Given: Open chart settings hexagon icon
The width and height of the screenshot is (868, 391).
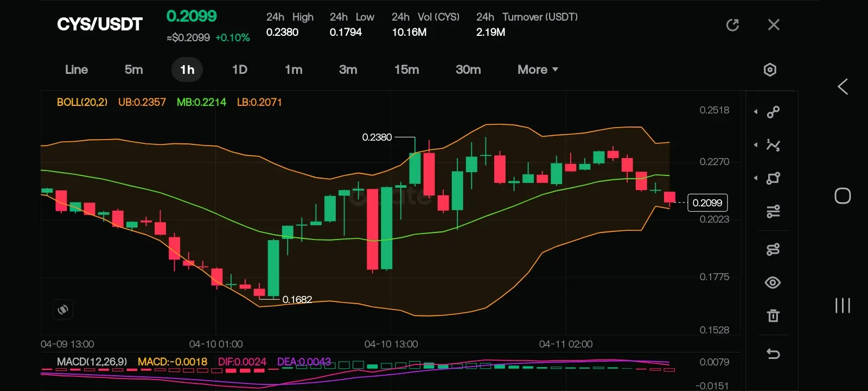Looking at the screenshot, I should pyautogui.click(x=770, y=70).
